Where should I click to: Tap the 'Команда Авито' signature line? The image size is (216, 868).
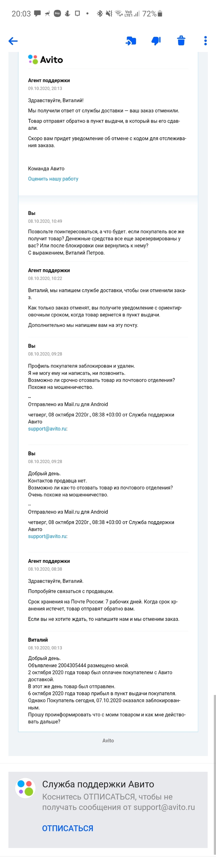coord(46,168)
